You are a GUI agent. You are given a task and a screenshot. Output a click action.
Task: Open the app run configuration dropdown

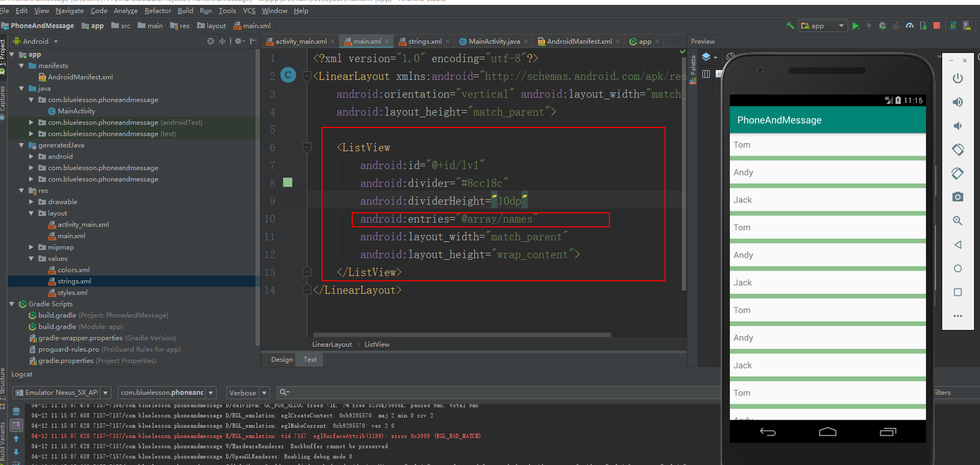tap(823, 26)
